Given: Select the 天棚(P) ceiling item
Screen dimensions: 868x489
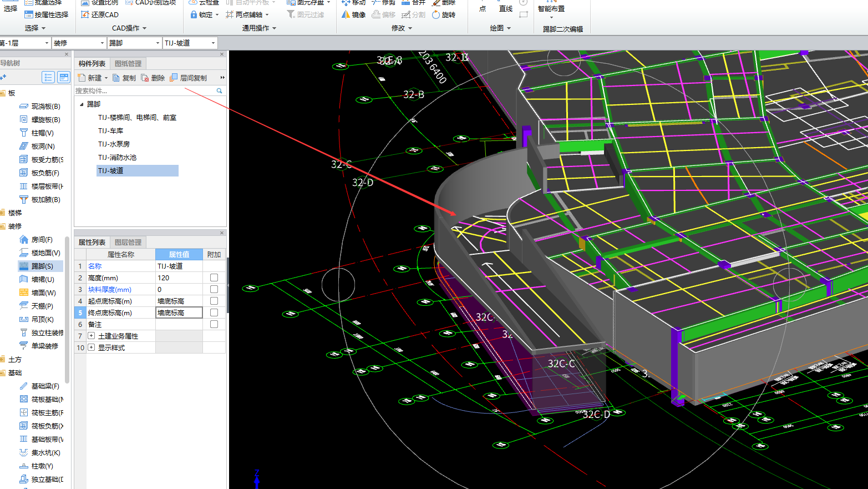Looking at the screenshot, I should click(37, 306).
